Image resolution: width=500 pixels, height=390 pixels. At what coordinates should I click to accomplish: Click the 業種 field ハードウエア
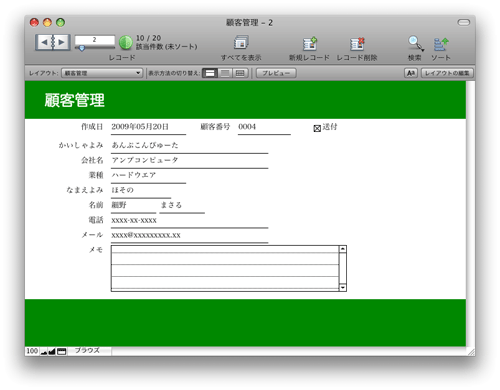(x=148, y=176)
